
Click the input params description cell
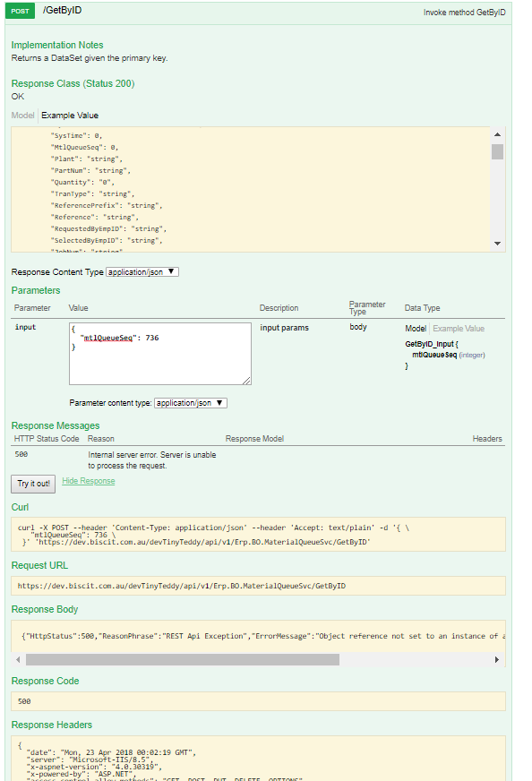284,328
